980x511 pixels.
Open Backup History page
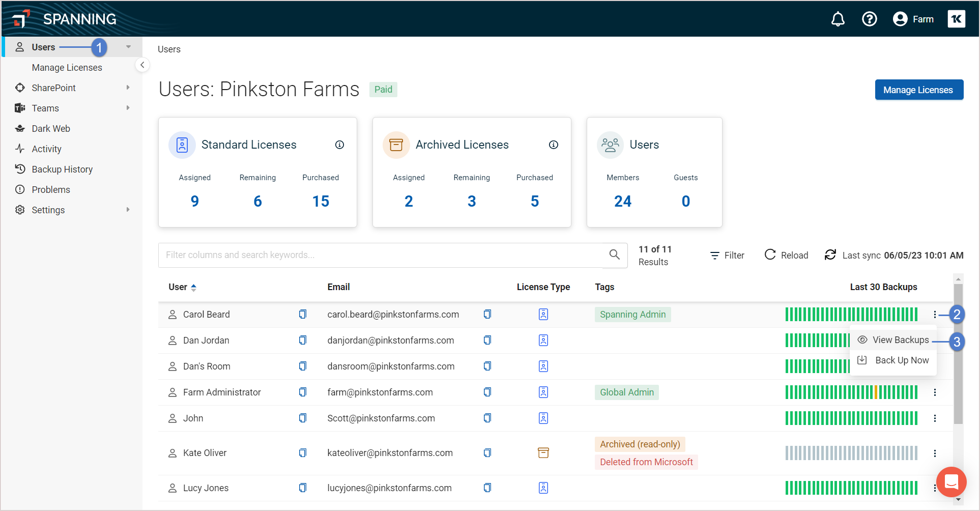(62, 169)
